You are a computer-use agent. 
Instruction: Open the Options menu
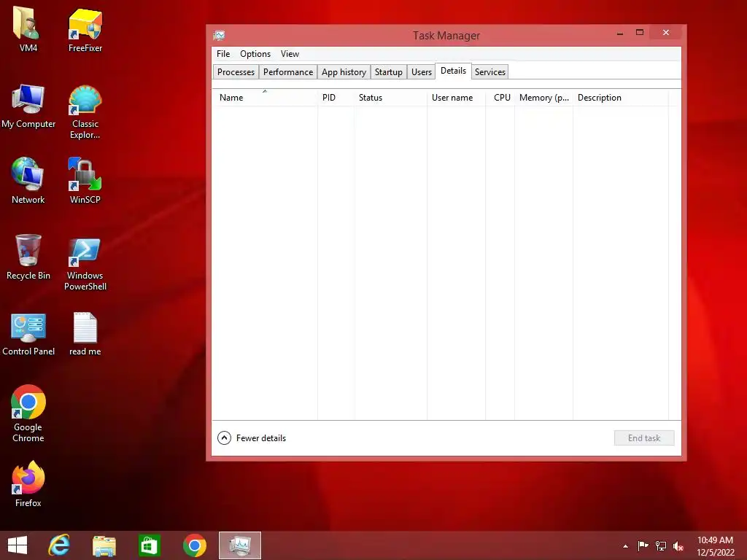tap(255, 54)
